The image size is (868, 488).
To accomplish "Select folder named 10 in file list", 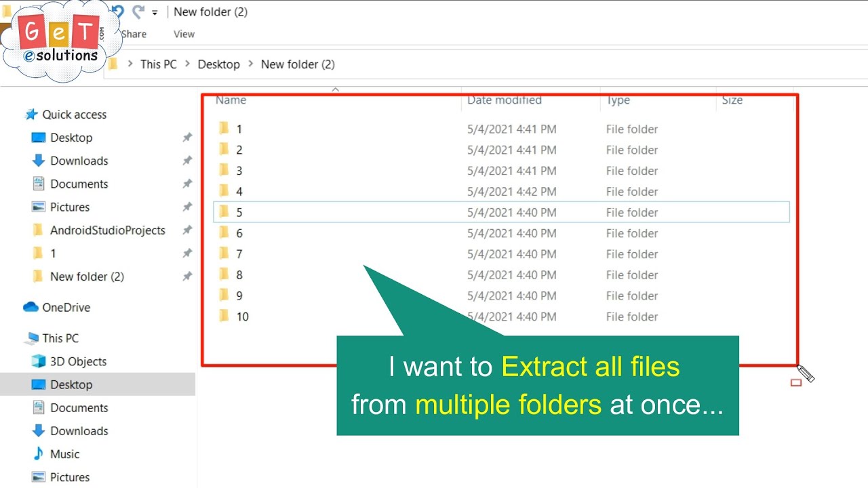I will 242,317.
